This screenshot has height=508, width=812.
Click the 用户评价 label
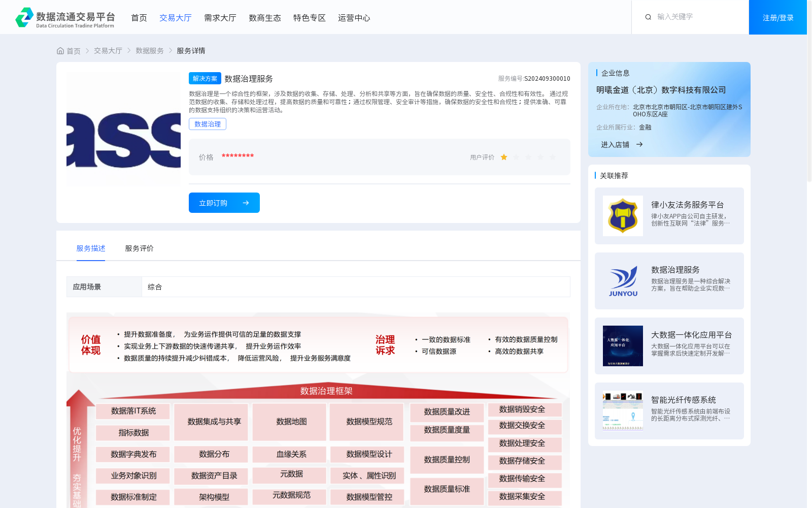click(x=482, y=157)
